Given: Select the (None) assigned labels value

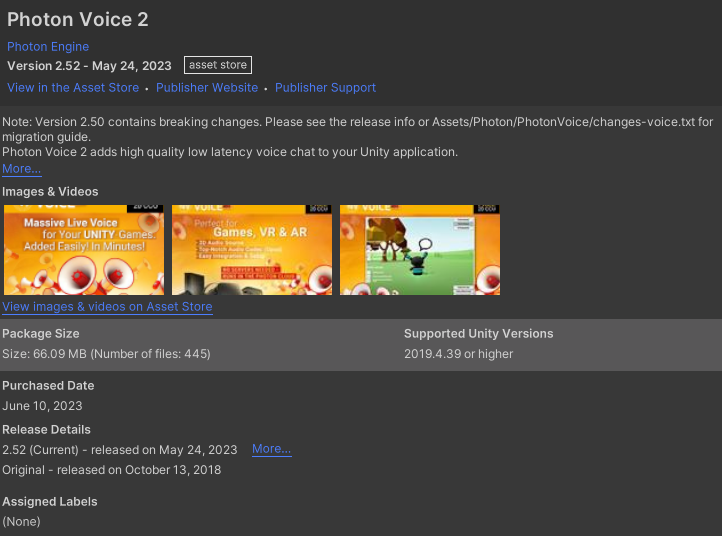Looking at the screenshot, I should [21, 522].
